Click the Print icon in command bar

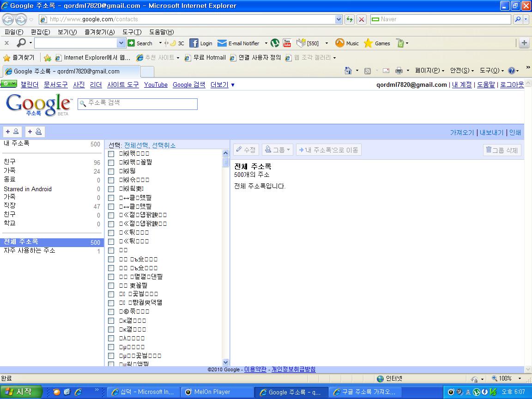399,71
